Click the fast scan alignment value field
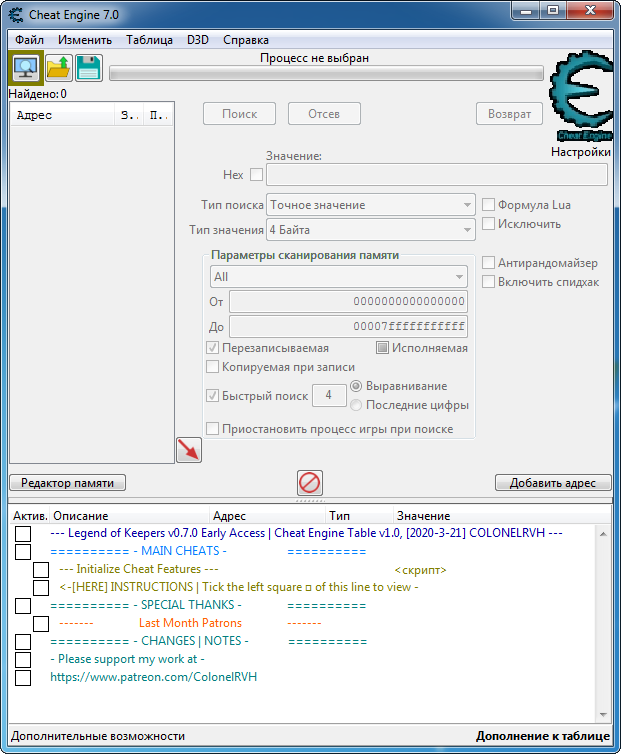Image resolution: width=621 pixels, height=754 pixels. [x=329, y=396]
